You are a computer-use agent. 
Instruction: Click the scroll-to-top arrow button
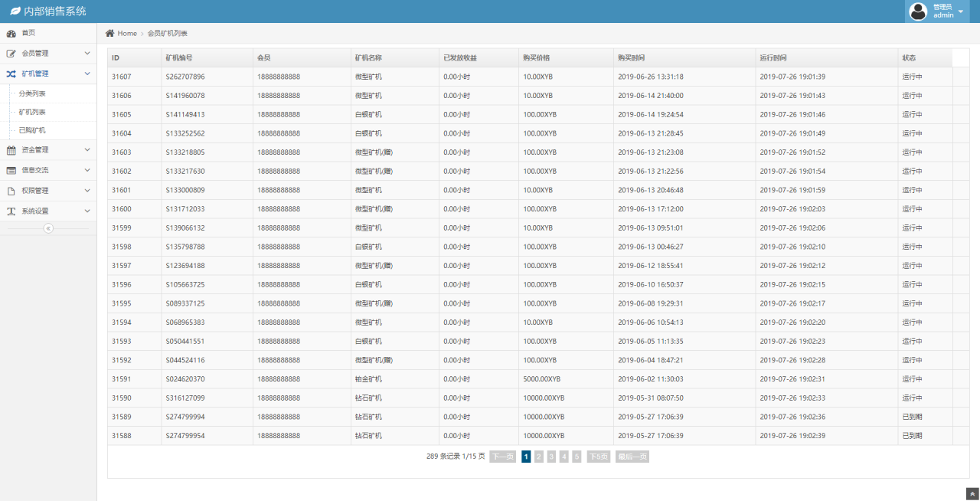972,494
